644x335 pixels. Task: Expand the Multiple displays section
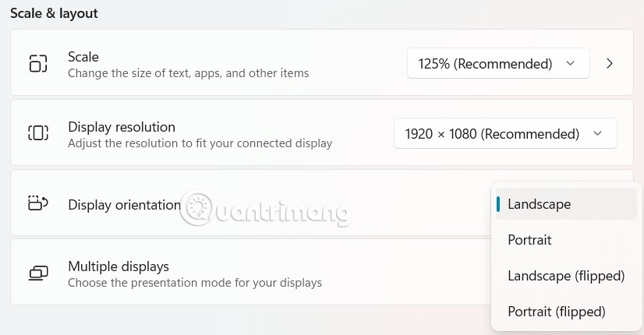(x=250, y=272)
